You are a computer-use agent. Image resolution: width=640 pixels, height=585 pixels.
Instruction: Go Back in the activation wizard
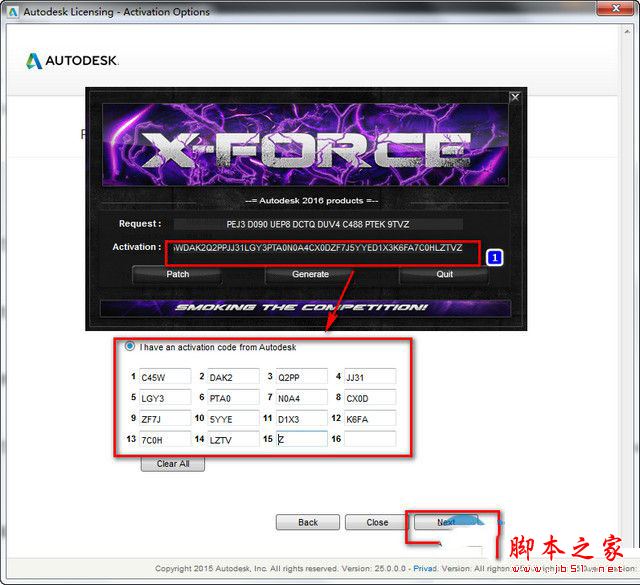pos(308,522)
